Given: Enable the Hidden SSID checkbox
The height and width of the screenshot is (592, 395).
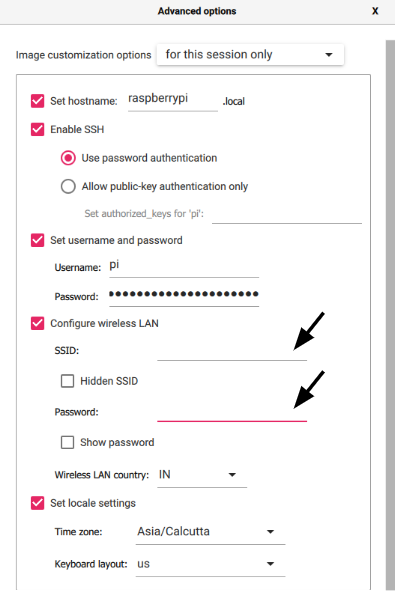Looking at the screenshot, I should [x=68, y=381].
